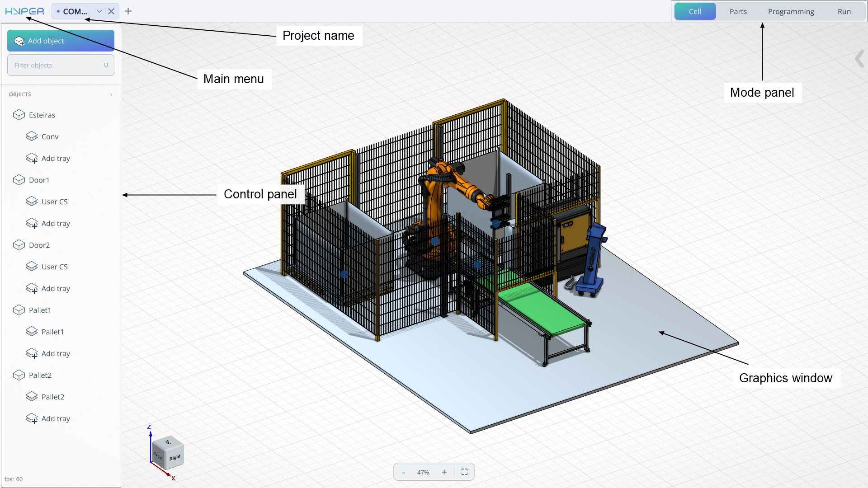Click the Add object button
The width and height of the screenshot is (868, 488).
point(61,41)
